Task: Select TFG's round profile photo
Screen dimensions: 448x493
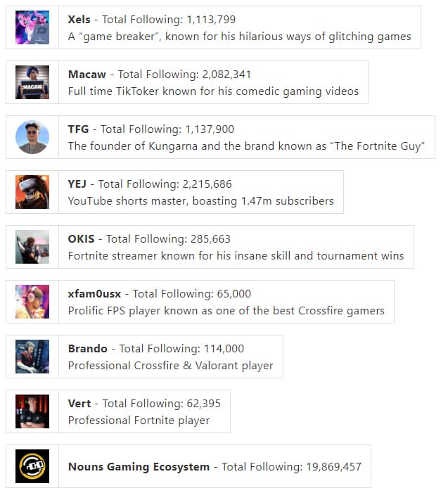Action: 32,137
